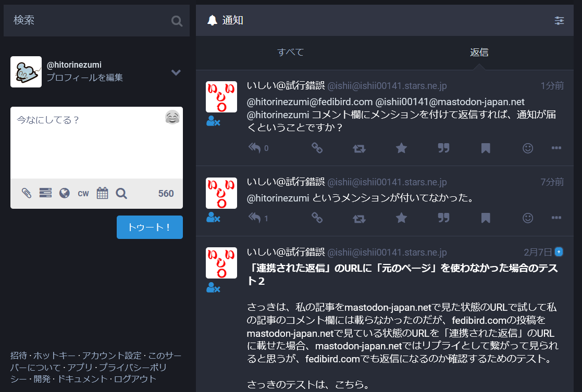Copy link icon on the 7分前 post
This screenshot has height=392, width=582.
[x=317, y=218]
